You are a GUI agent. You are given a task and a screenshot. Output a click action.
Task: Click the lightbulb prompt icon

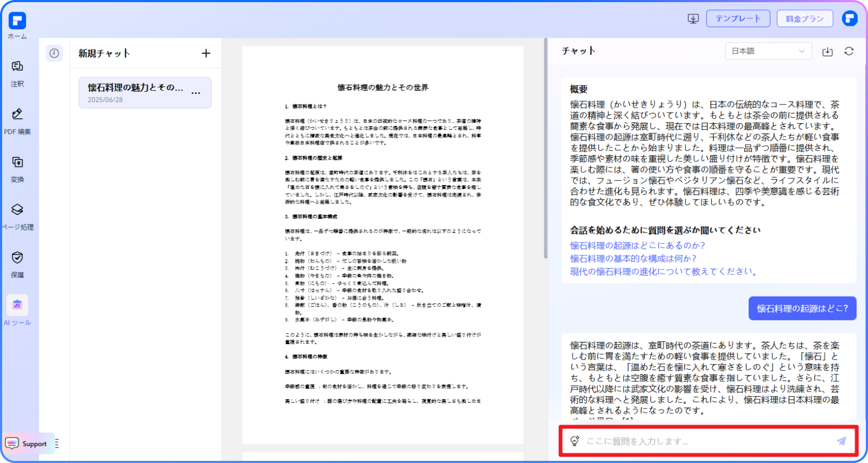(575, 441)
